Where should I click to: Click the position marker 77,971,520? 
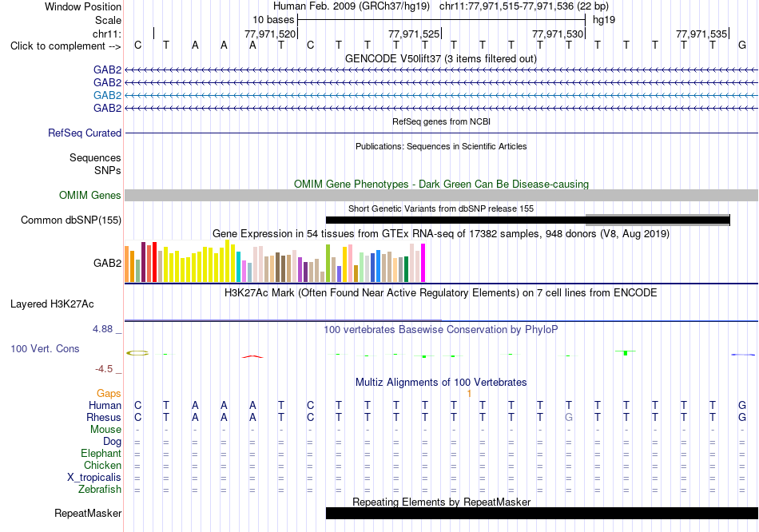click(270, 34)
